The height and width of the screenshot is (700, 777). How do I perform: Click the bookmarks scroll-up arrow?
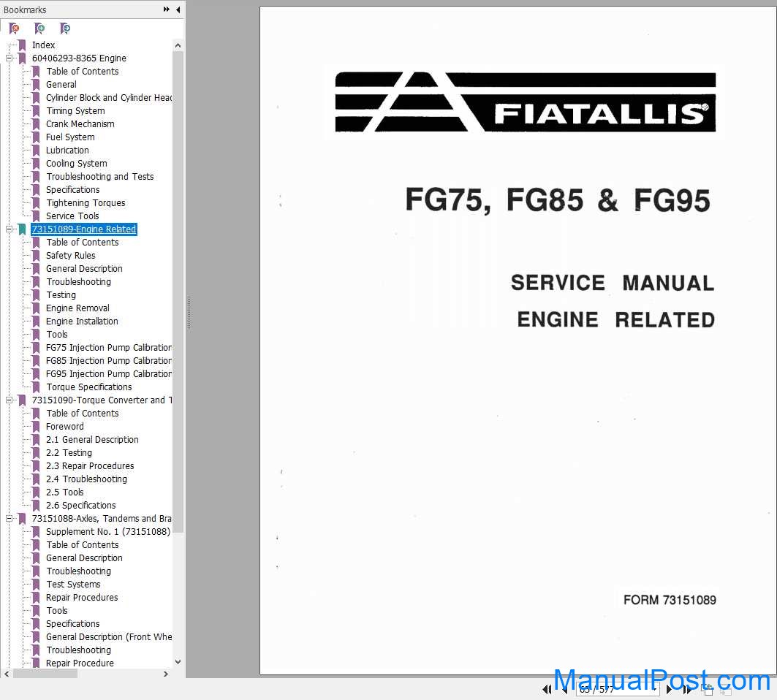click(178, 45)
